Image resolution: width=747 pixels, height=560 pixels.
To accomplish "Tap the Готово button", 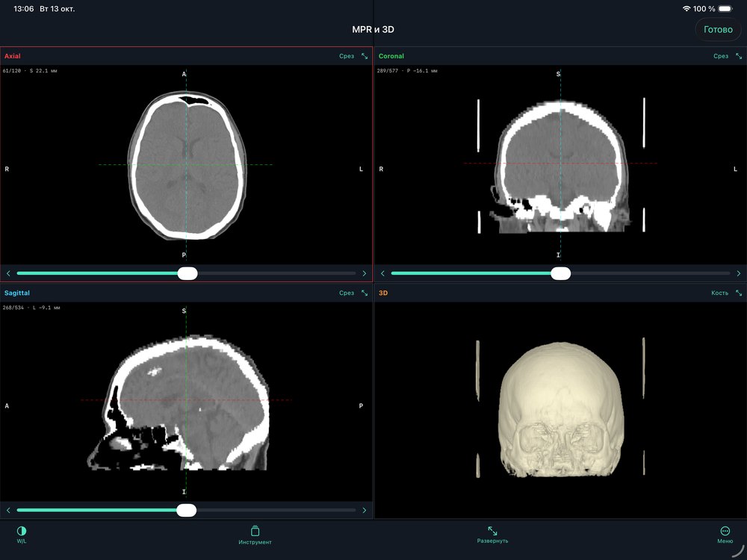I will (718, 30).
